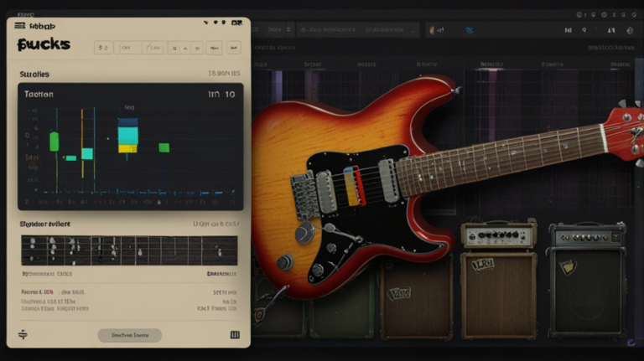Screen dimensions: 644x361
Task: Click the skip-to-start icon in the dark toolbar
Action: click(x=569, y=30)
